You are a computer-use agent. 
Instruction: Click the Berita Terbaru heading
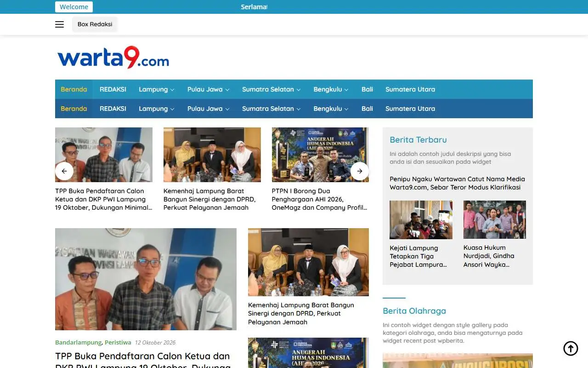click(x=418, y=140)
